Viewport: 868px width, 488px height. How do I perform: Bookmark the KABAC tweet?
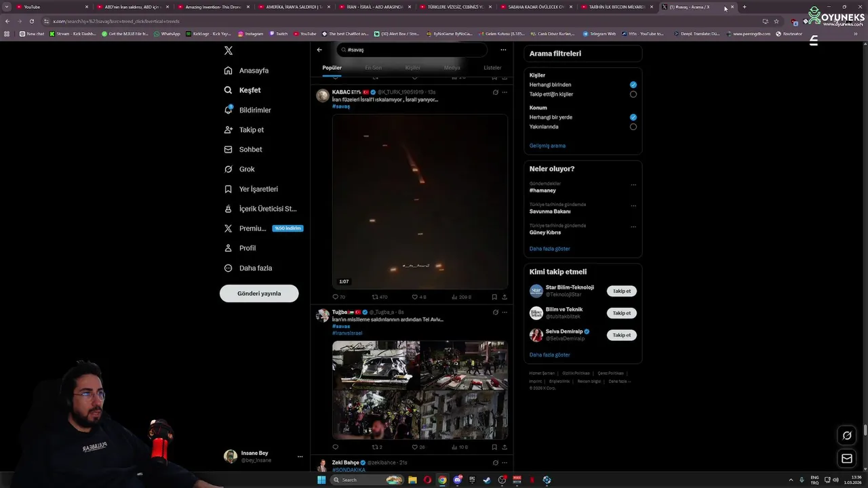[x=494, y=297]
